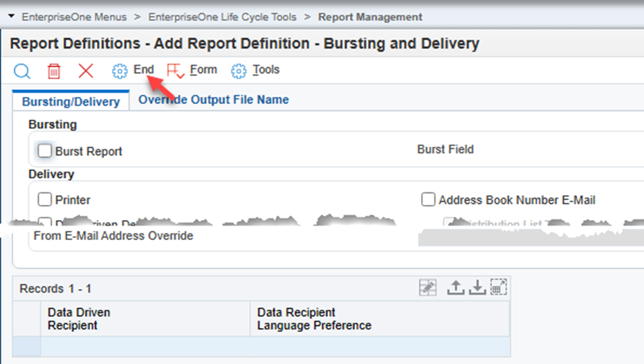Click Report Management breadcrumb

[x=370, y=17]
